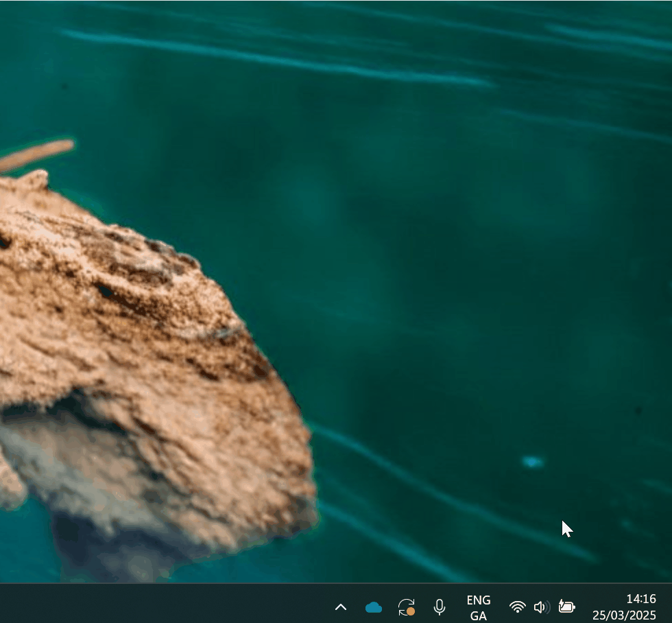Viewport: 672px width, 623px height.
Task: Click the ENG language label
Action: [x=479, y=600]
